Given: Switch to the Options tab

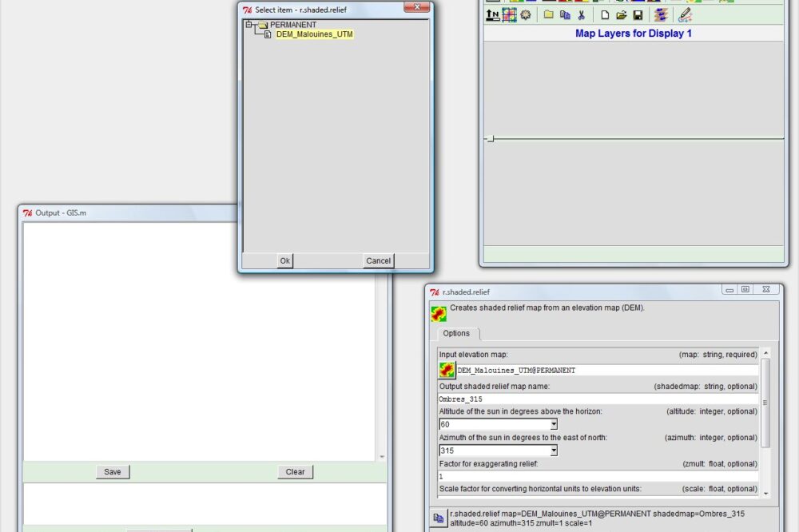Looking at the screenshot, I should click(456, 333).
